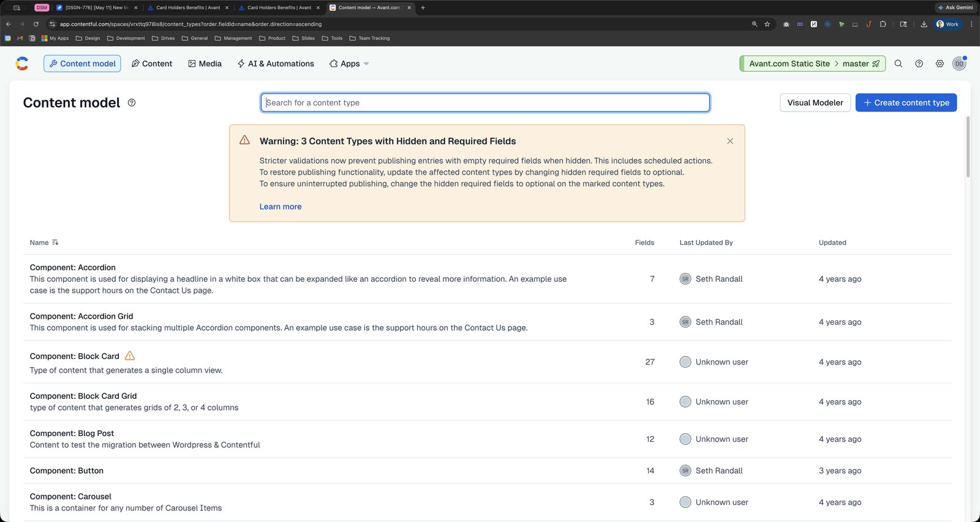980x522 pixels.
Task: Click the Ask Gemini button
Action: tap(955, 7)
